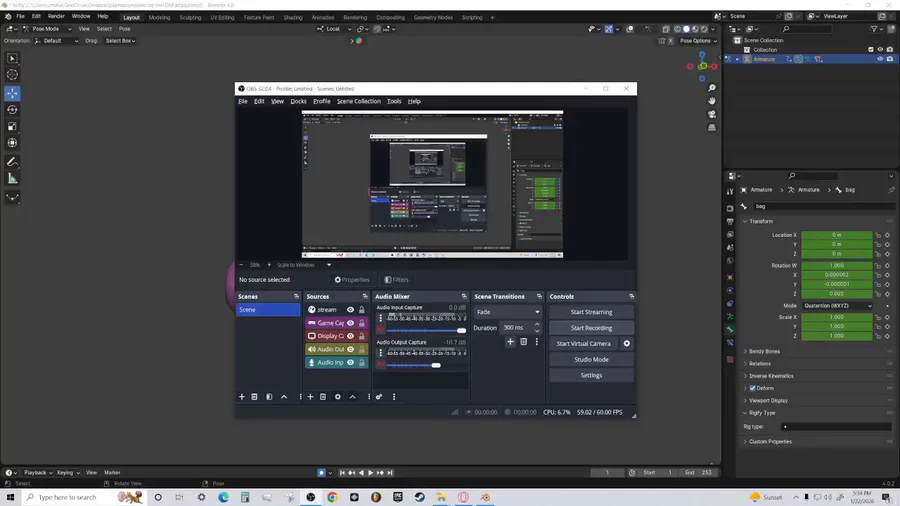Switch to Blender Sculpting workspace tab

point(190,18)
